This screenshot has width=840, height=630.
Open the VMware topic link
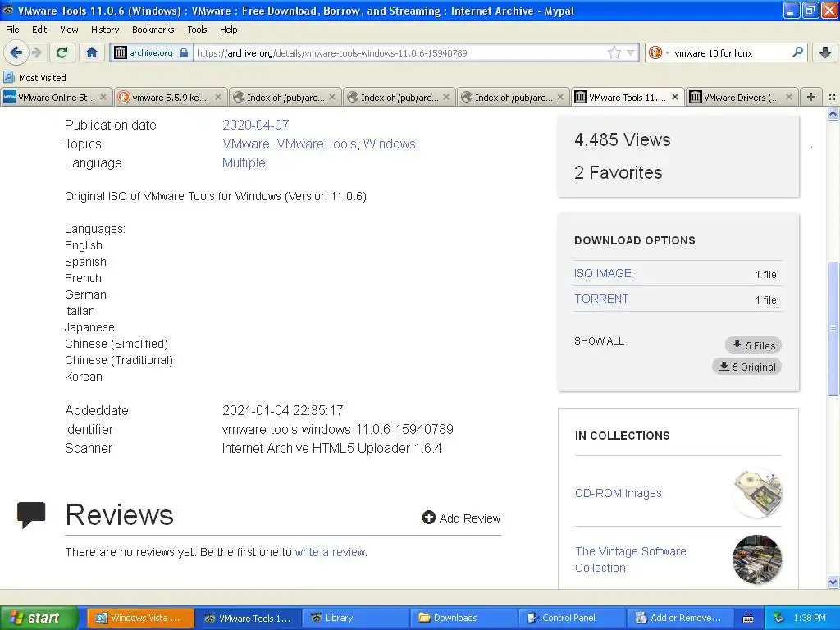[x=246, y=144]
